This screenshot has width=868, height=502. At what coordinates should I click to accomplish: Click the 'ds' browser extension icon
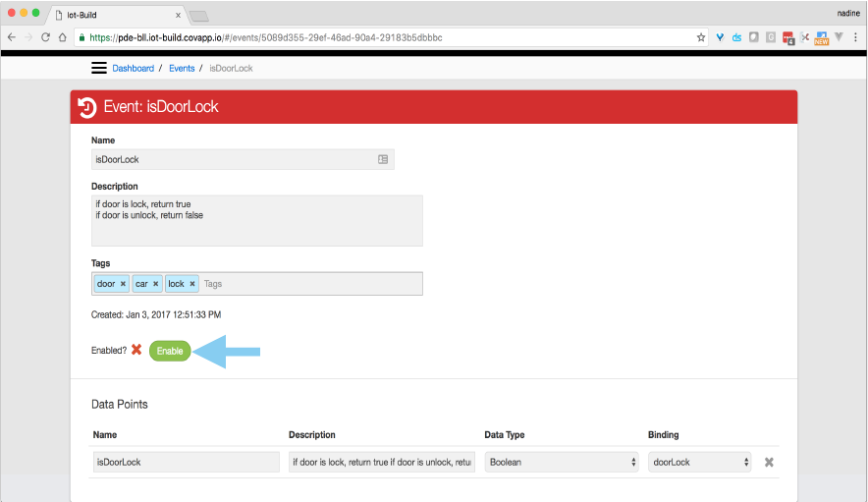736,37
